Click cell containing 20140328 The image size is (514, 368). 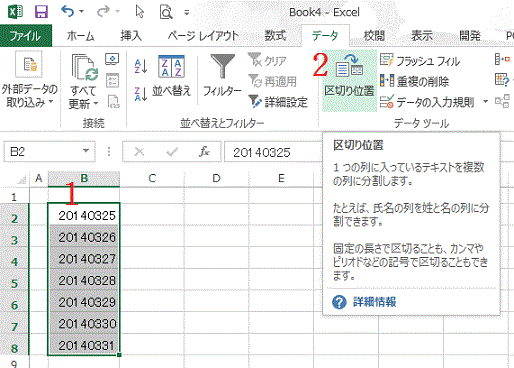click(84, 280)
